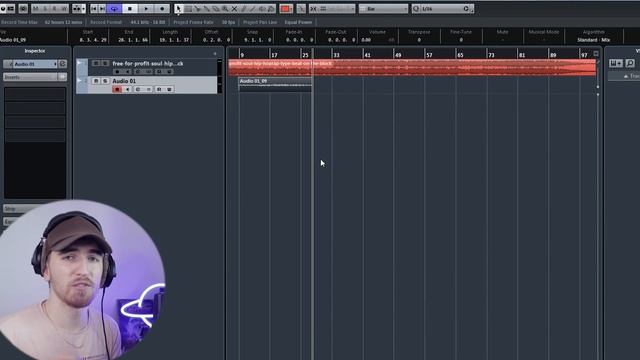Image resolution: width=640 pixels, height=360 pixels.
Task: Click the Apply Quantize icon
Action: (x=416, y=9)
